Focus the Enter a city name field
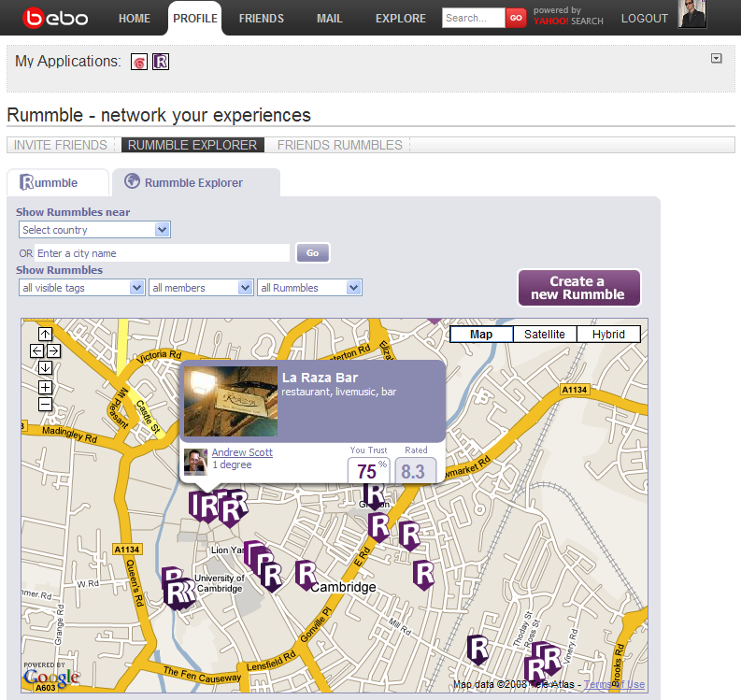 point(162,253)
